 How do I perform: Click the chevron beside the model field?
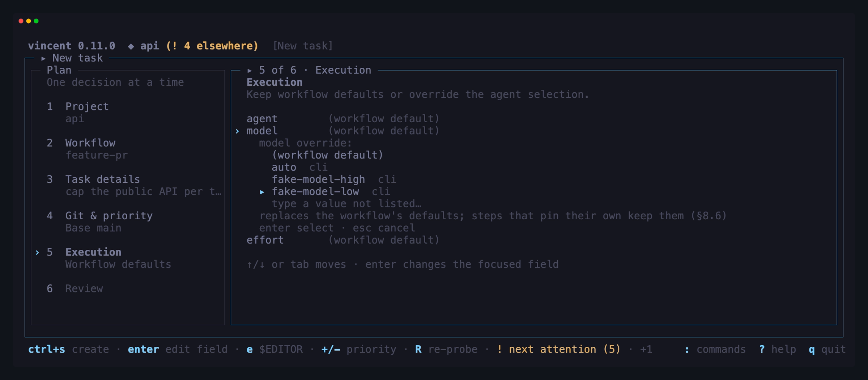pos(237,131)
